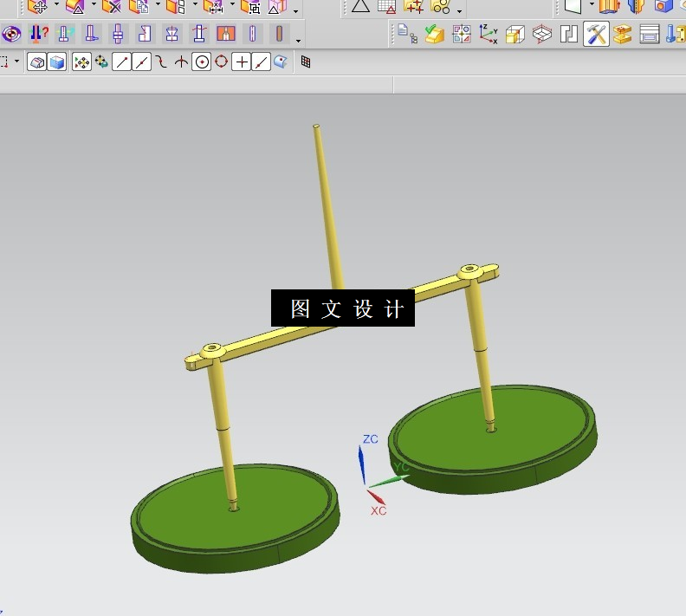
Task: Toggle Point on Curve snap
Action: [261, 62]
